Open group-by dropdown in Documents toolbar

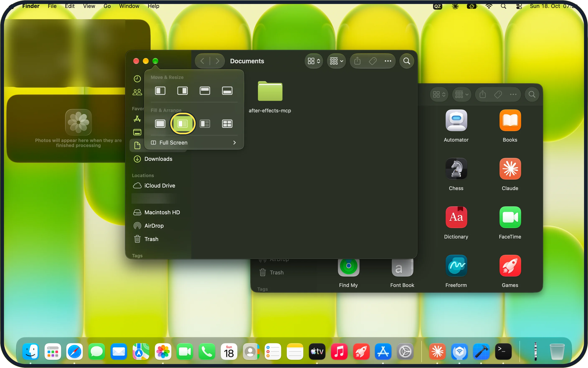336,61
